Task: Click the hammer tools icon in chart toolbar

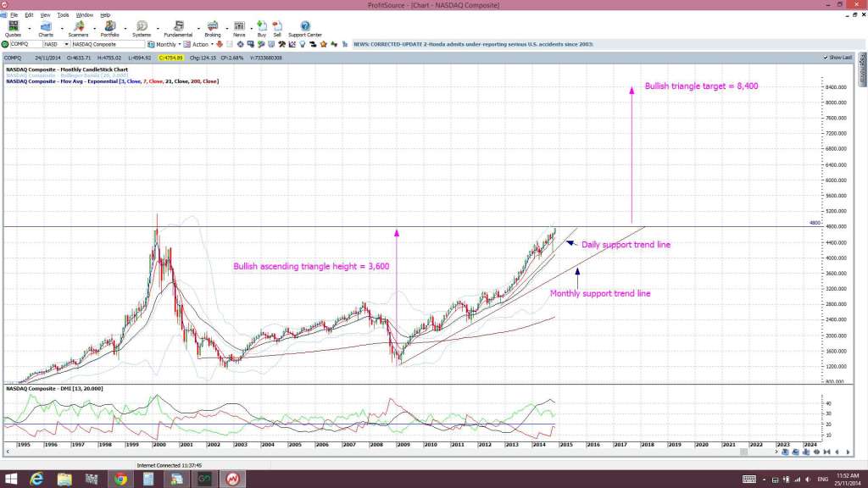Action: [x=281, y=44]
